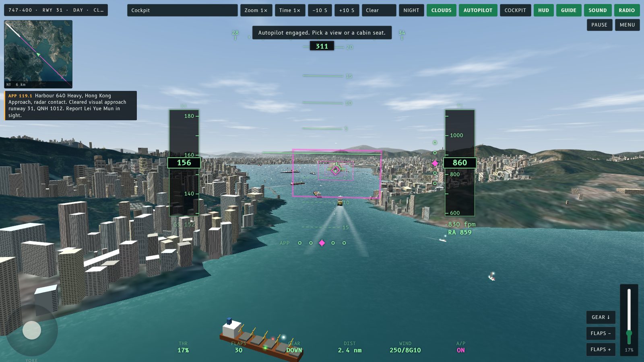Image resolution: width=644 pixels, height=362 pixels.
Task: Toggle landing gear with GEAR ↓ button
Action: [x=601, y=317]
